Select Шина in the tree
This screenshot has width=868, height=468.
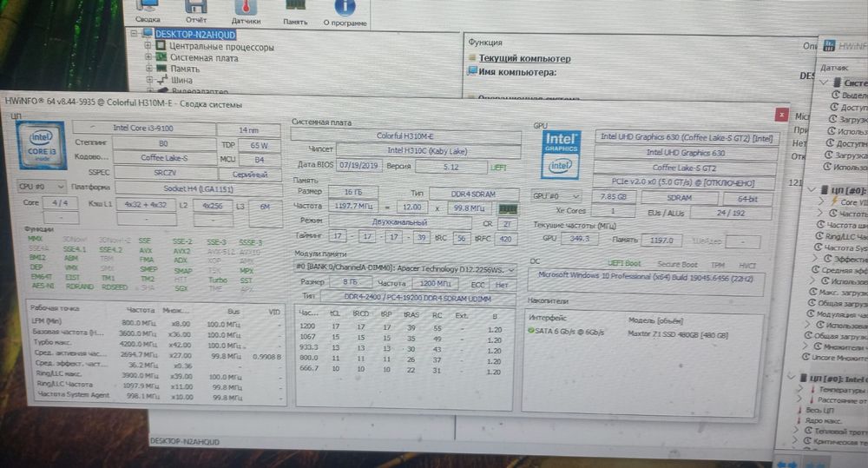[x=181, y=80]
